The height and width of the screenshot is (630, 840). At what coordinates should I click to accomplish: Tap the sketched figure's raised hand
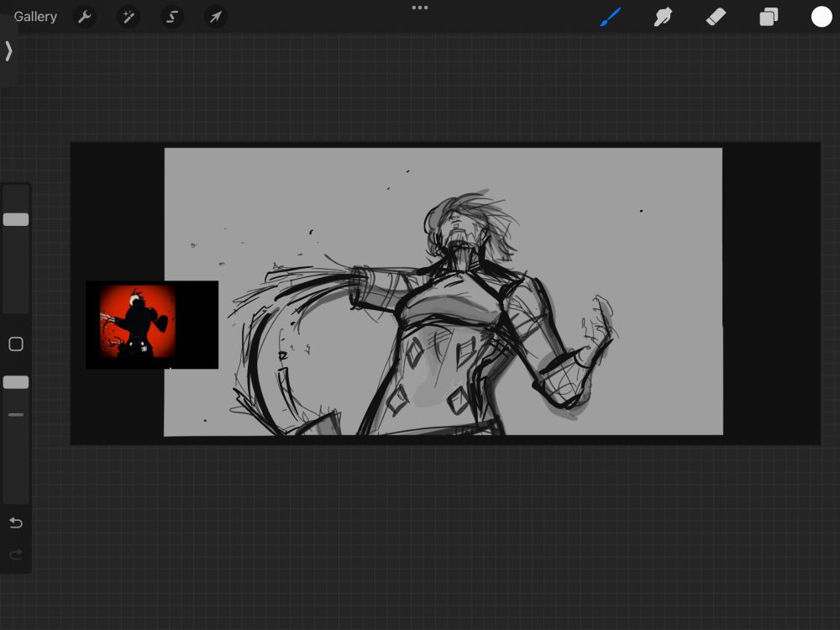598,324
